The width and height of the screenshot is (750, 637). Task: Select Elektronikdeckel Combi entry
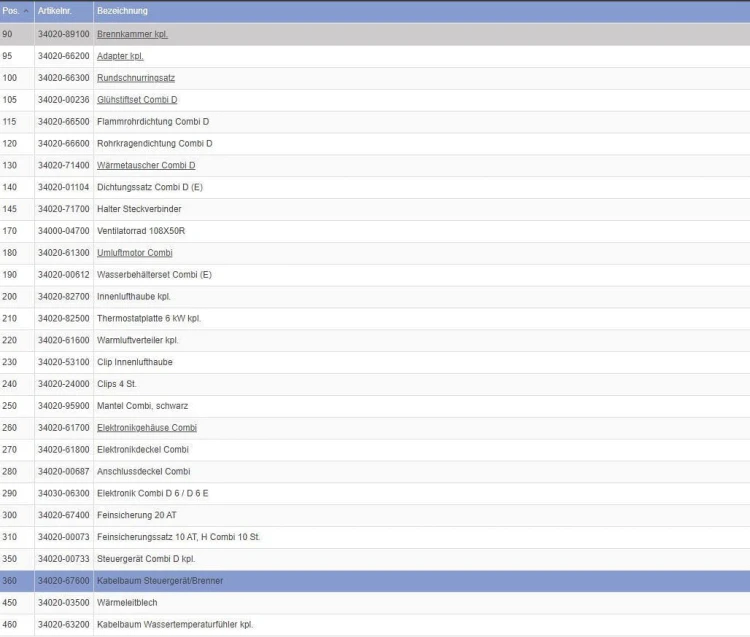pyautogui.click(x=143, y=450)
